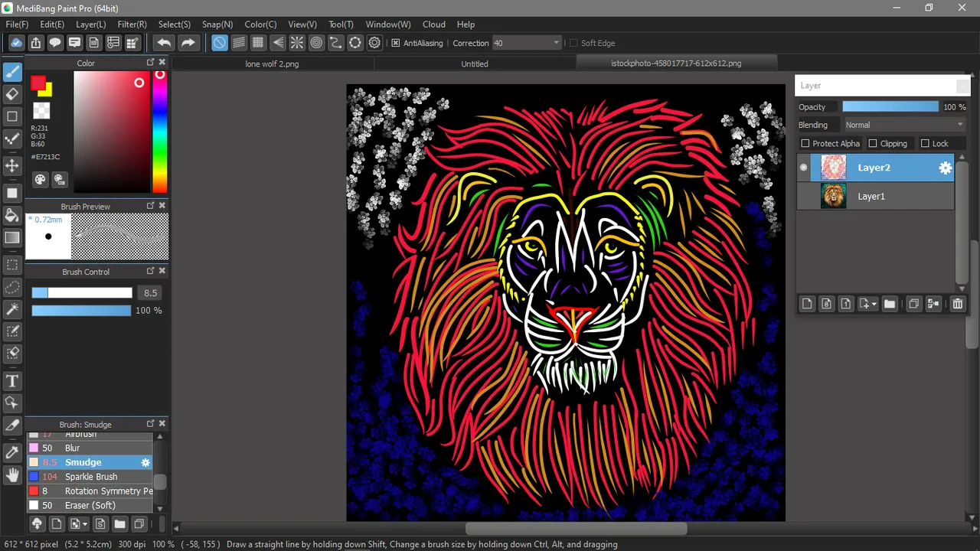Viewport: 980px width, 551px height.
Task: Open the File menu
Action: pos(17,24)
